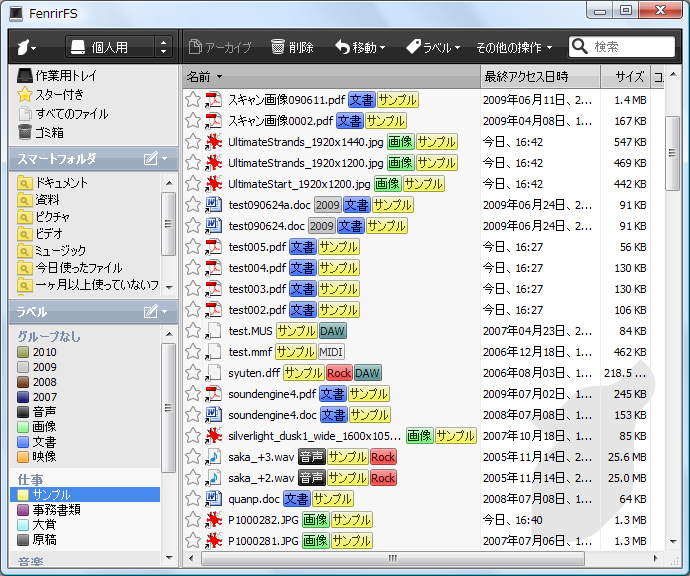Select the 2007 label
Viewport: 690px width, 576px height.
pos(37,397)
